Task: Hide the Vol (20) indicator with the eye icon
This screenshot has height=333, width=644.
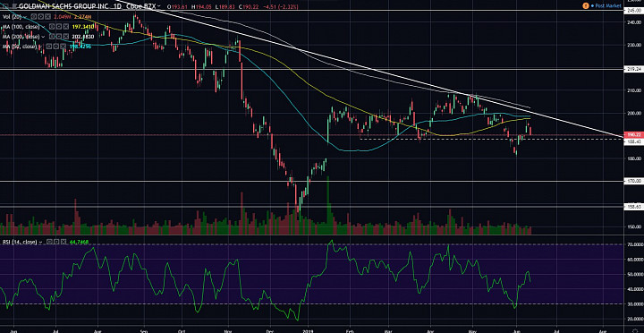Action: [x=34, y=16]
